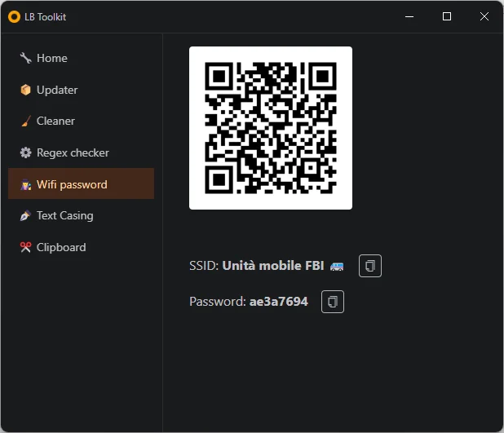The height and width of the screenshot is (433, 504).
Task: Click the LB Toolkit orange logo
Action: click(x=14, y=16)
